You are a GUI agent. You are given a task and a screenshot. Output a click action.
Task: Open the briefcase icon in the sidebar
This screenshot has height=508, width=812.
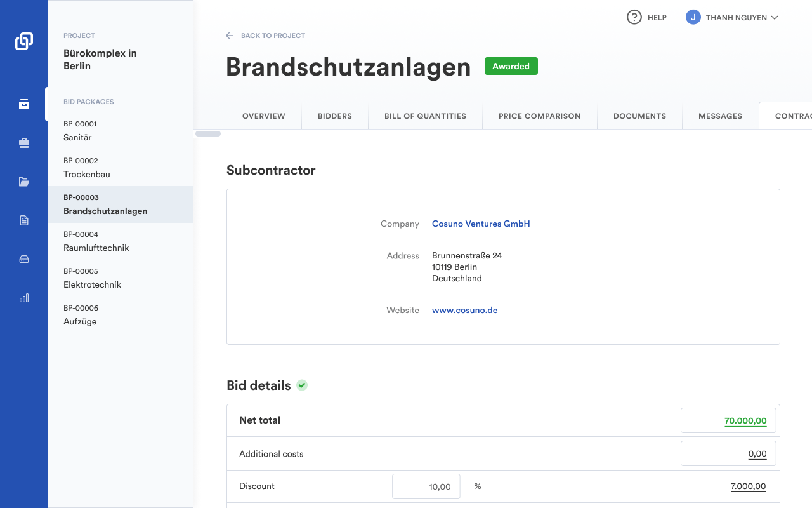click(24, 144)
